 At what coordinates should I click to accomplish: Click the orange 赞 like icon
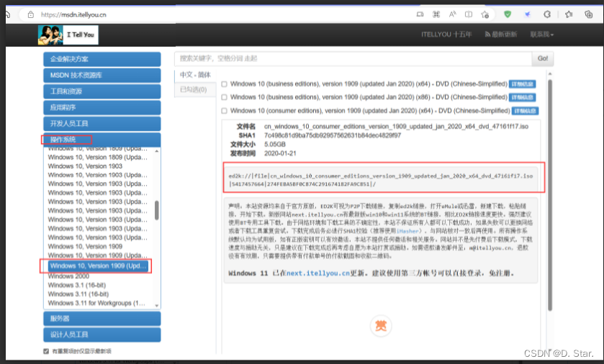[381, 326]
